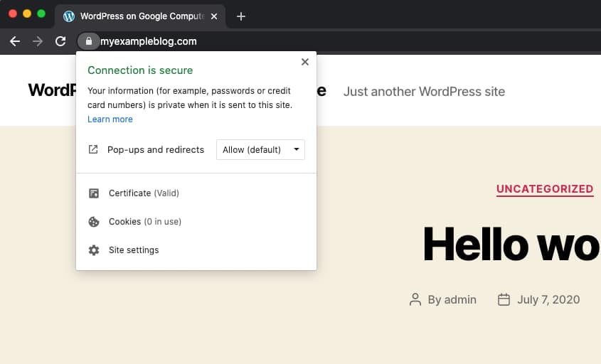
Task: Click the WordPress site title
Action: pyautogui.click(x=53, y=90)
